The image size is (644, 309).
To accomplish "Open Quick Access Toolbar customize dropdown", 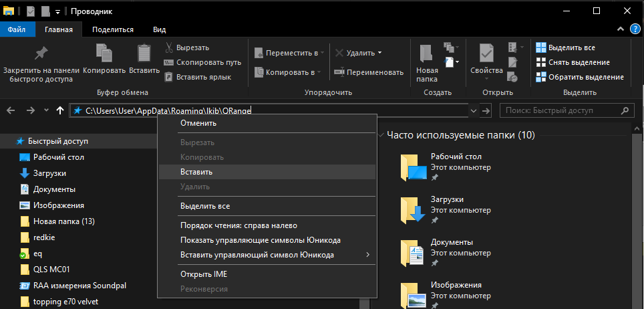I will tap(58, 11).
